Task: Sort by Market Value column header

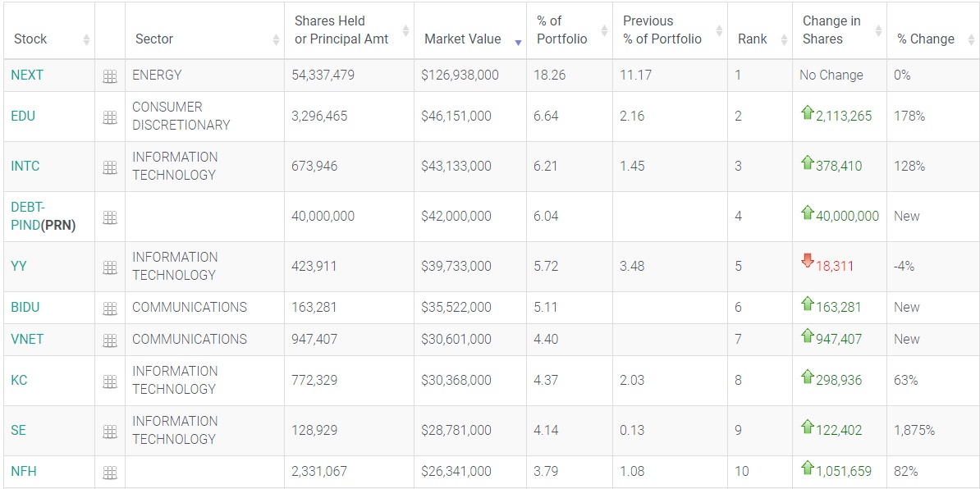Action: [462, 39]
